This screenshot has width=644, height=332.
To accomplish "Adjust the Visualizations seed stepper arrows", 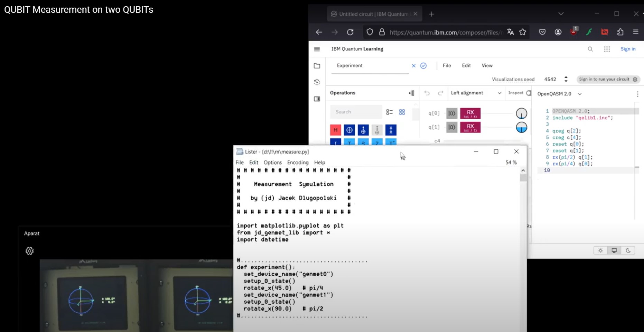I will 566,79.
